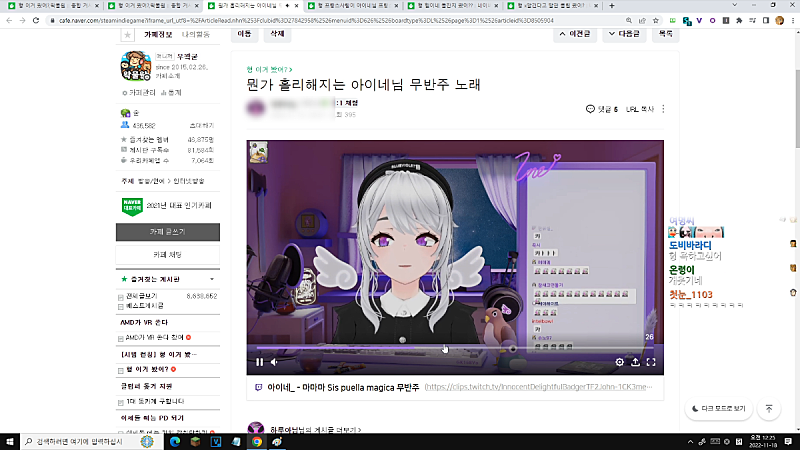The image size is (800, 450).
Task: Close the active 뭔가 홀리해지는 tab
Action: 296,6
